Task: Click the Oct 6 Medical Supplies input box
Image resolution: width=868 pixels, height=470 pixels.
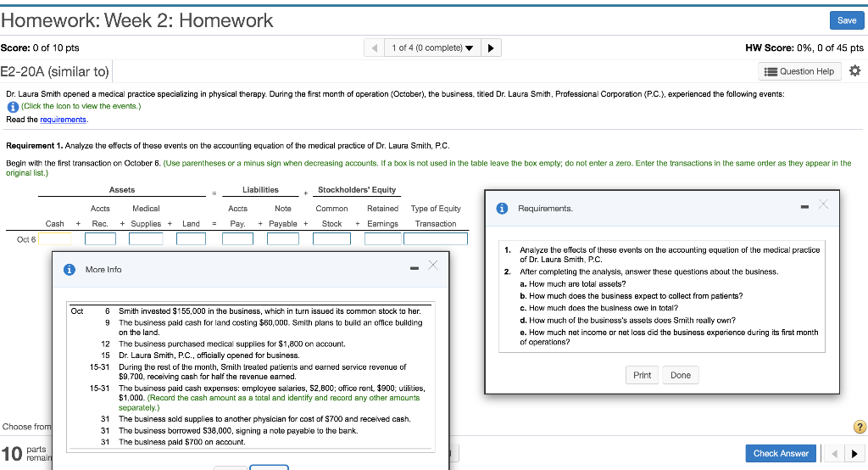Action: [x=146, y=239]
